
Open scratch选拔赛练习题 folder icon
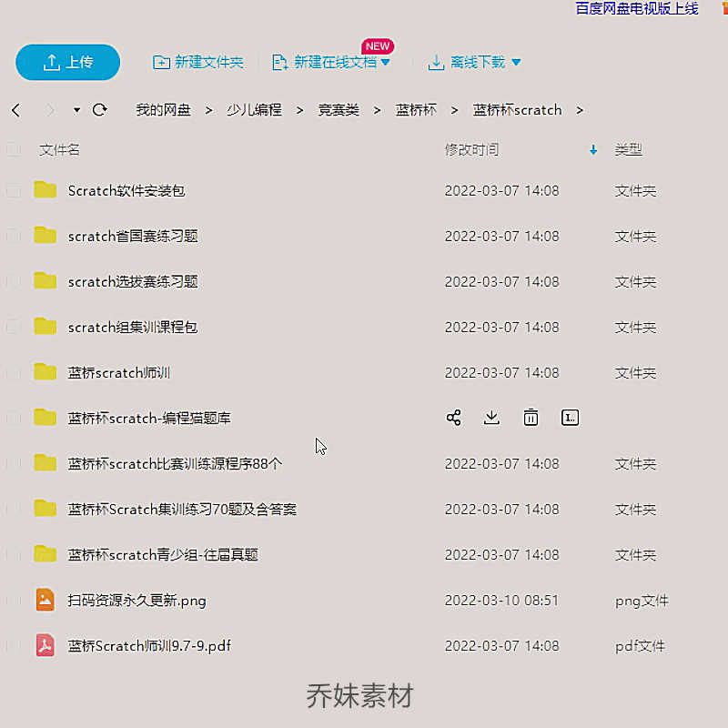[x=45, y=281]
